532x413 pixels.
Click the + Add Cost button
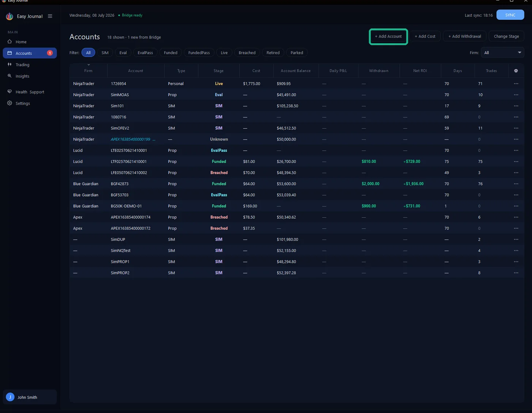point(425,37)
